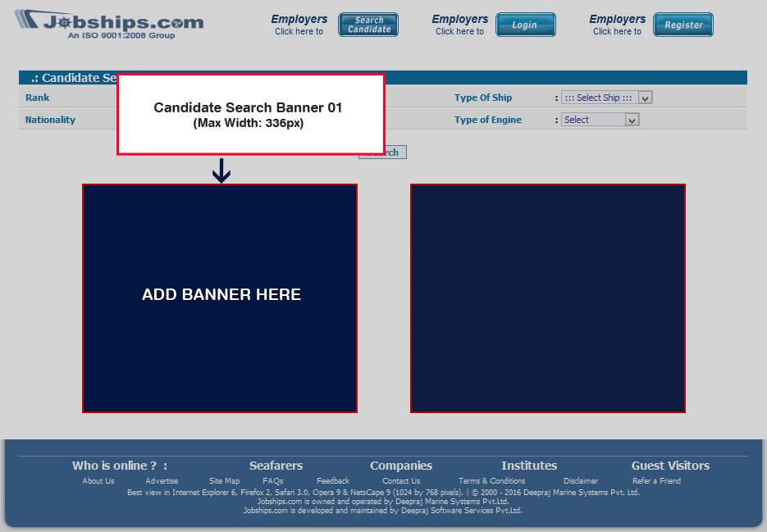Screen dimensions: 767x532
Task: Click the Candidate Search Banner 01 callout
Action: (250, 115)
